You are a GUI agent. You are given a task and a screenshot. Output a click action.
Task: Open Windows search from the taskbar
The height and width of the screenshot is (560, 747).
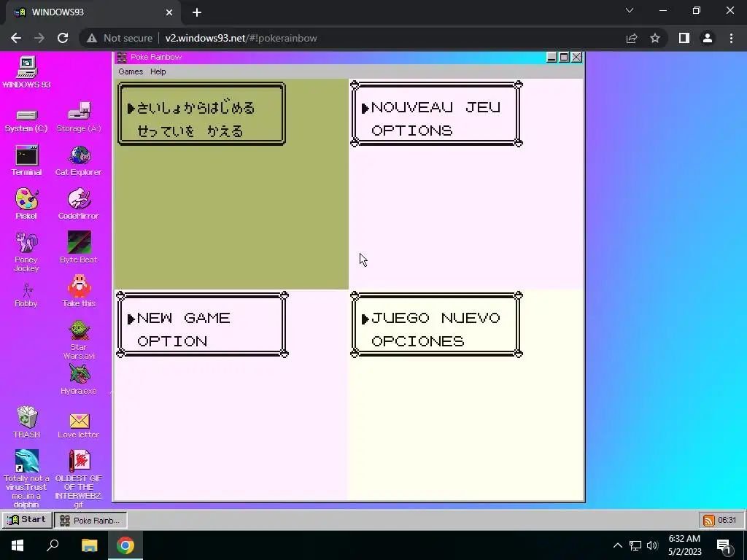[x=53, y=545]
